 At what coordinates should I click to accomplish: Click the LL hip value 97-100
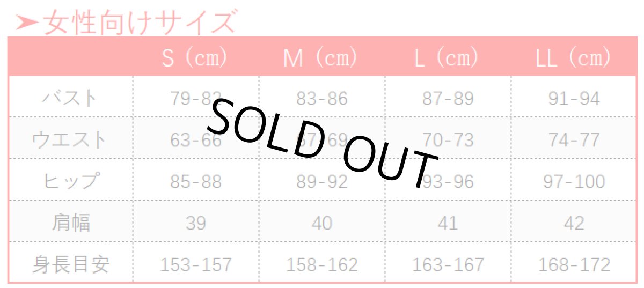pyautogui.click(x=574, y=182)
